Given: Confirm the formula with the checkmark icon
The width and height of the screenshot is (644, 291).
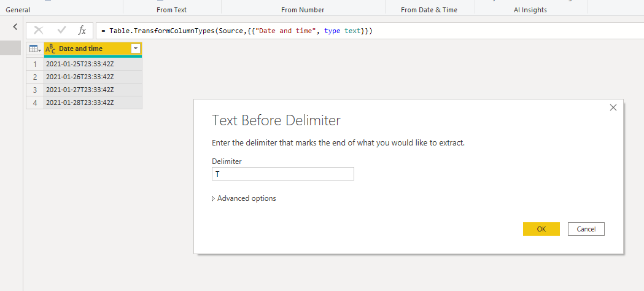Looking at the screenshot, I should (x=61, y=30).
